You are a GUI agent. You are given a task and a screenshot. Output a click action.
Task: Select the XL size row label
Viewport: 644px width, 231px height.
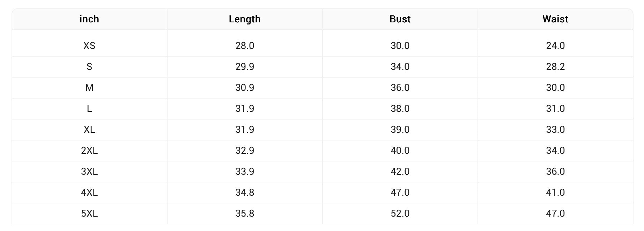click(89, 130)
